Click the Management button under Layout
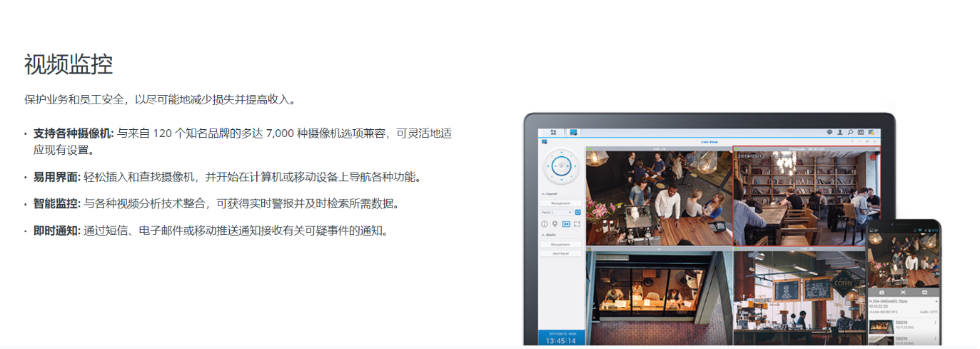This screenshot has height=349, width=980. point(560,203)
